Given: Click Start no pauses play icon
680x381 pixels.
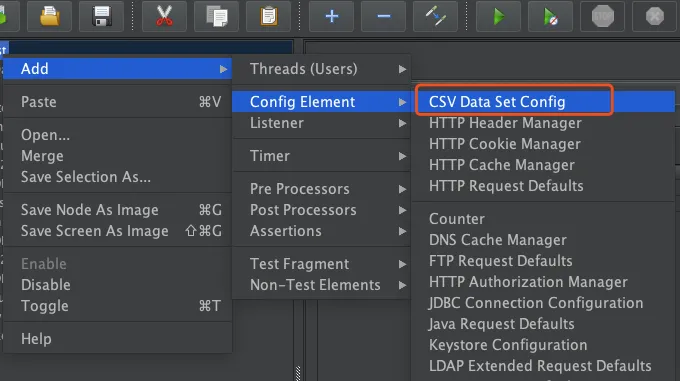Looking at the screenshot, I should click(x=550, y=16).
